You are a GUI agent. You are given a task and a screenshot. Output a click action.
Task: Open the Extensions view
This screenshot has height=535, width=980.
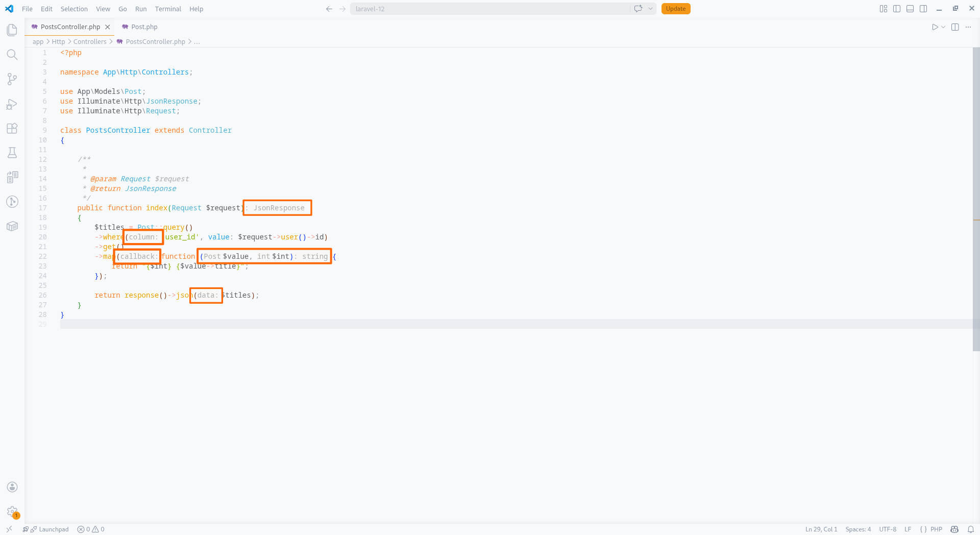pyautogui.click(x=12, y=128)
